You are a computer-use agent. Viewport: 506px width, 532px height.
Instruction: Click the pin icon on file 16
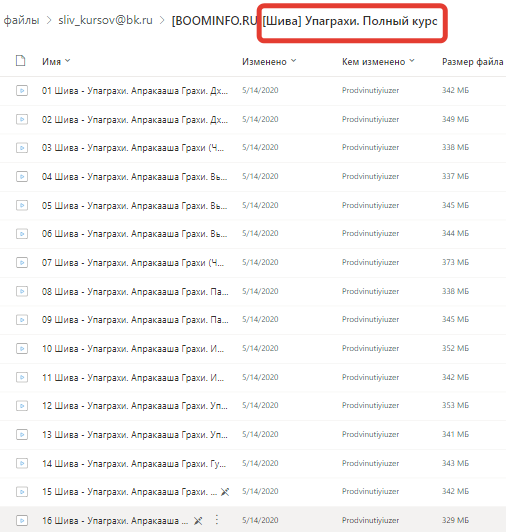[198, 520]
